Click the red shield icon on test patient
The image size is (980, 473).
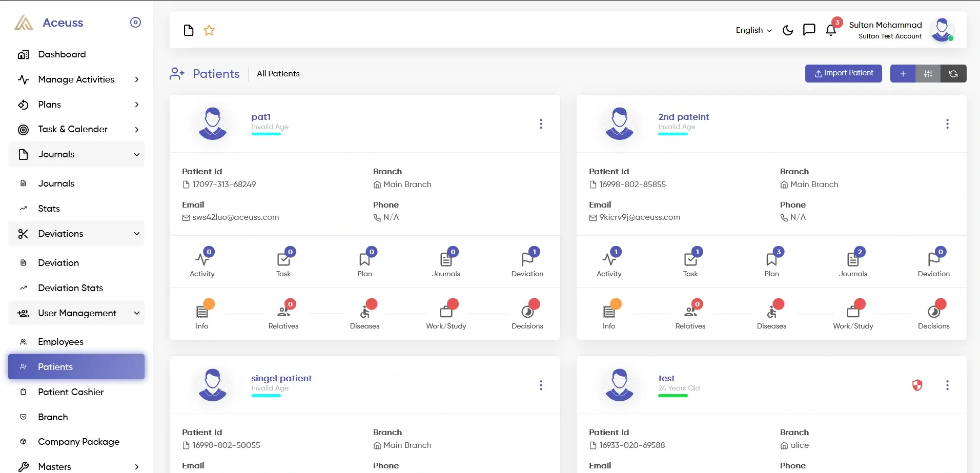917,385
